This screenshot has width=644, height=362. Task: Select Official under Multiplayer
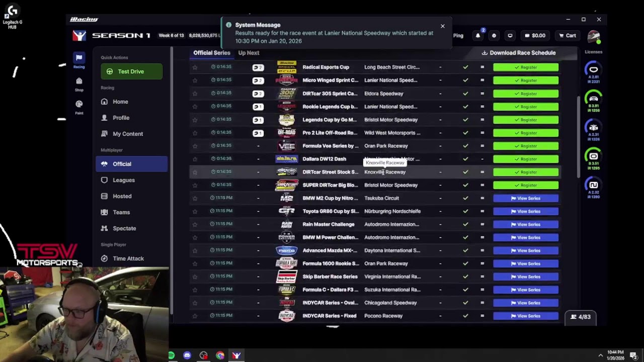point(131,164)
